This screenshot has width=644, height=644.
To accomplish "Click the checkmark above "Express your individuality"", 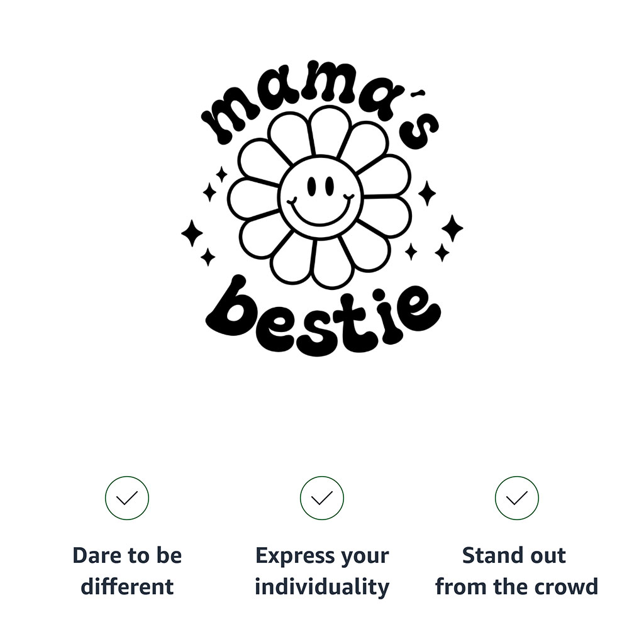I will point(322,498).
